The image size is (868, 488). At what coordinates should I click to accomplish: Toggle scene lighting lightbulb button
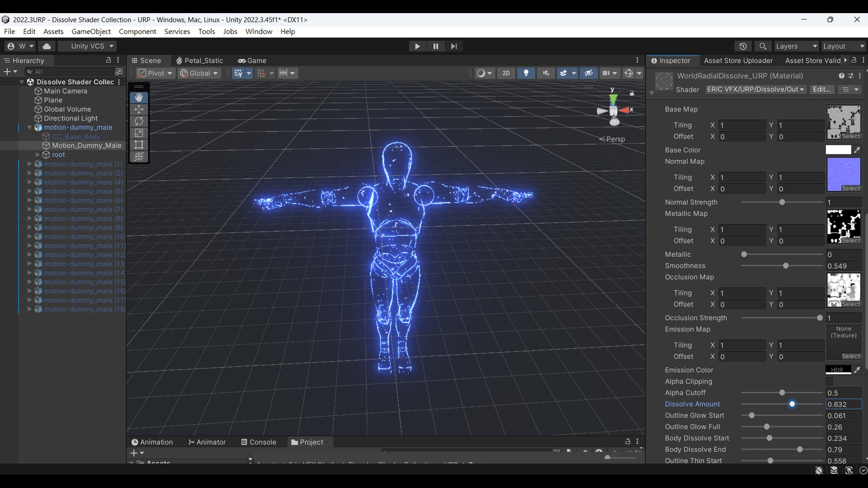point(526,73)
